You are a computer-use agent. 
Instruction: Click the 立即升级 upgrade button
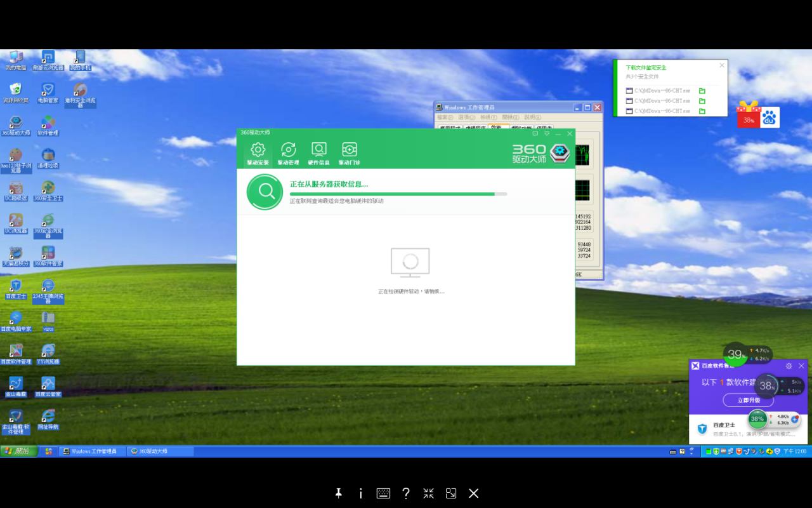pos(748,401)
